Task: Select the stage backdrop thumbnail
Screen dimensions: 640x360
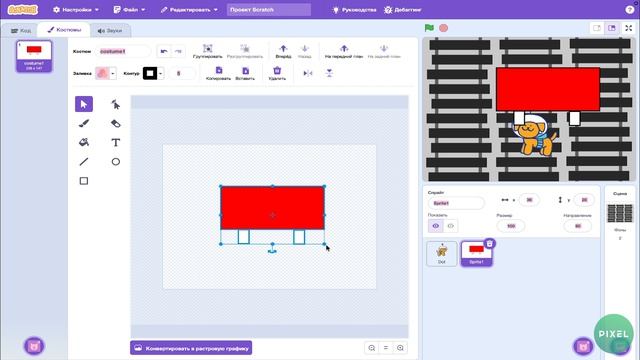Action: tap(620, 213)
